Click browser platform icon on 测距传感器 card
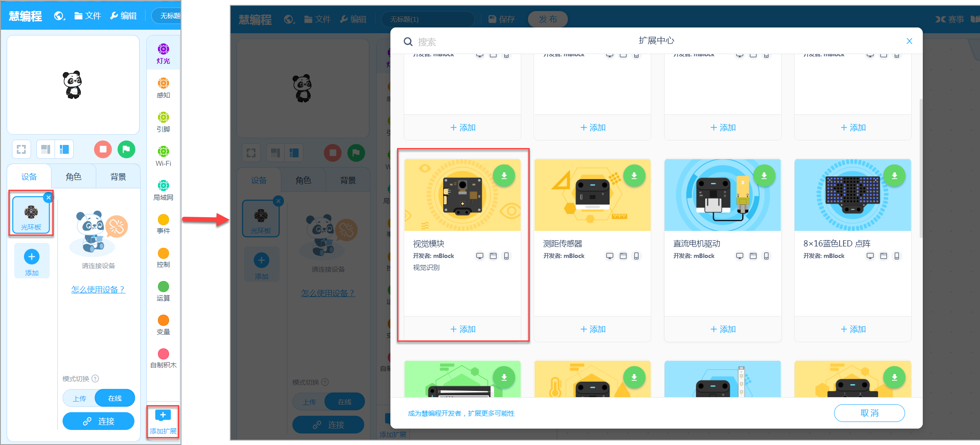Viewport: 980px width, 445px height. pos(623,256)
